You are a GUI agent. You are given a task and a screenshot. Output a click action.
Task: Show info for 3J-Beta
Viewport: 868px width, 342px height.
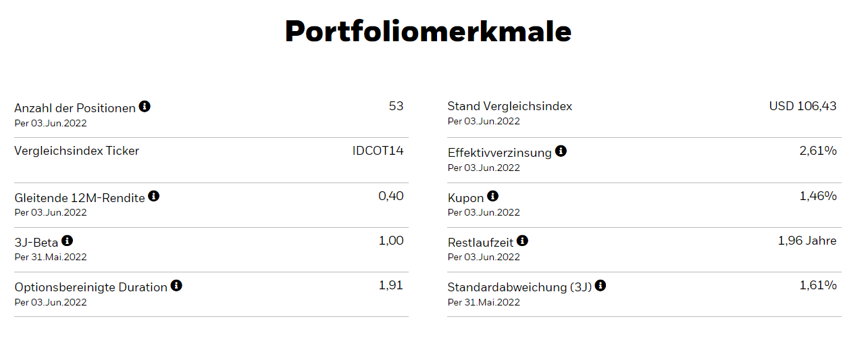[67, 241]
